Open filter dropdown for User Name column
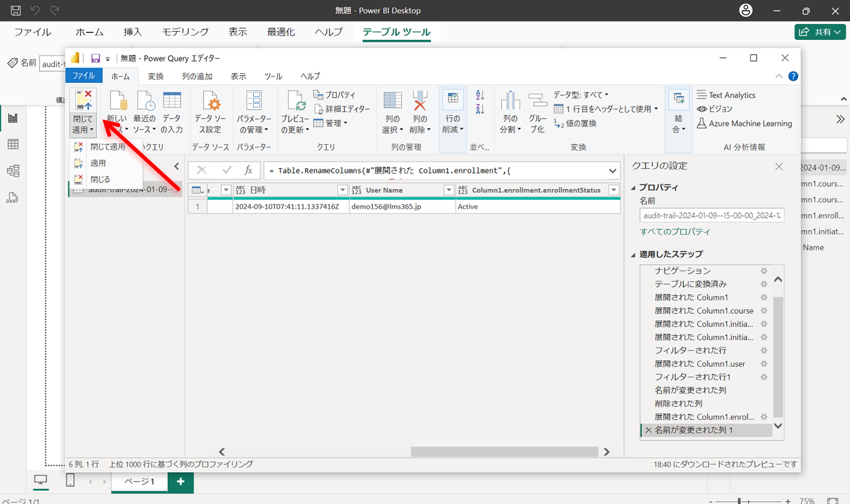The image size is (850, 504). pyautogui.click(x=449, y=190)
